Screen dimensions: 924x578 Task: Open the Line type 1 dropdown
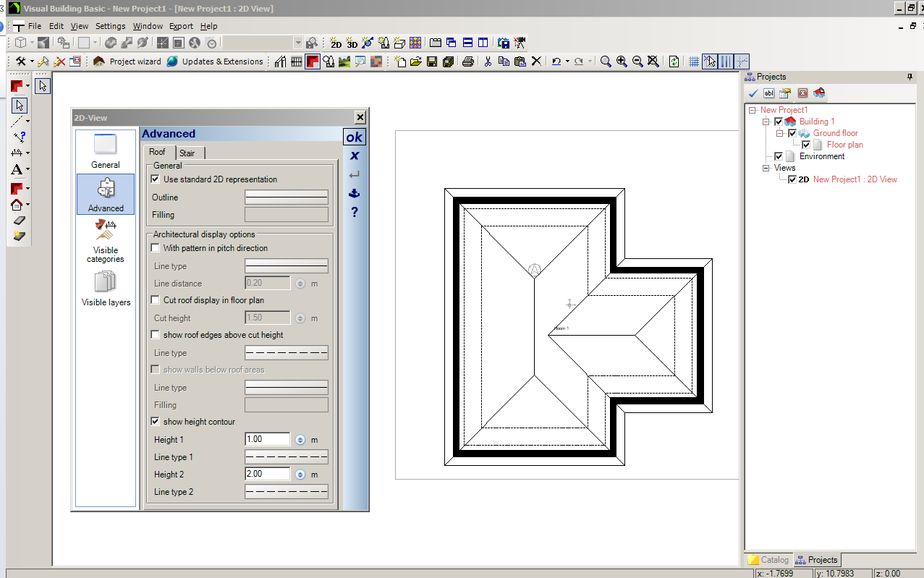coord(287,457)
